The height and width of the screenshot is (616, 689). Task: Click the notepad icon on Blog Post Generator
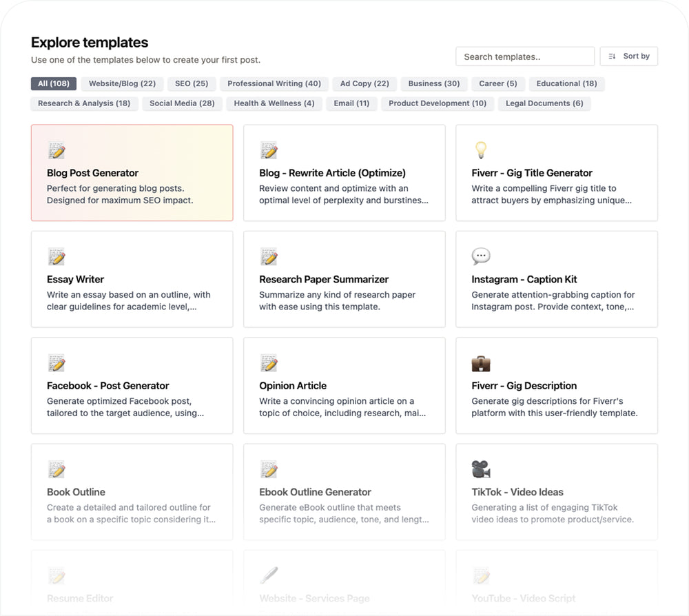point(56,150)
